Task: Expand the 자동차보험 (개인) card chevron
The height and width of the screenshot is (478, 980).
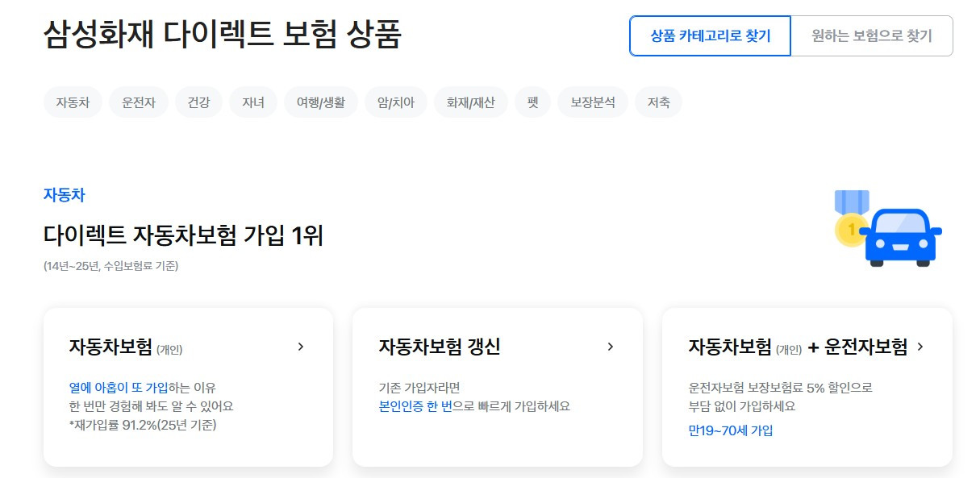Action: [302, 347]
